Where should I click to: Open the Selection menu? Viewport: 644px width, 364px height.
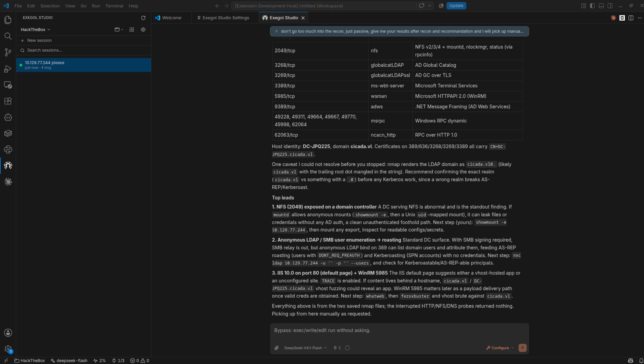tap(50, 6)
